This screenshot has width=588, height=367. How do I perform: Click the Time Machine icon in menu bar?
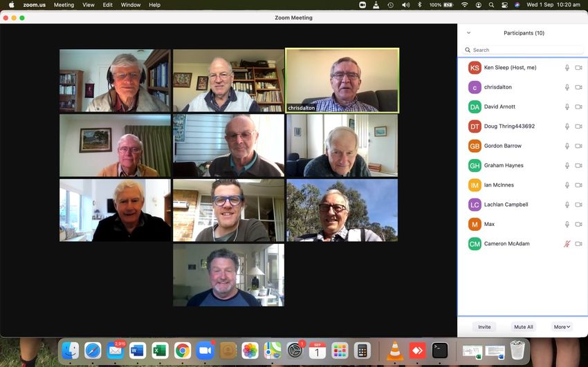tap(390, 5)
